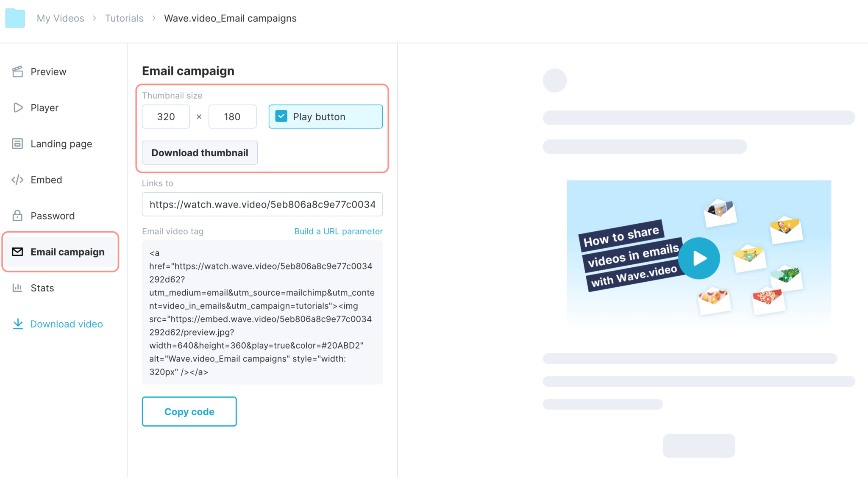Click the Landing page icon in sidebar

pyautogui.click(x=19, y=143)
